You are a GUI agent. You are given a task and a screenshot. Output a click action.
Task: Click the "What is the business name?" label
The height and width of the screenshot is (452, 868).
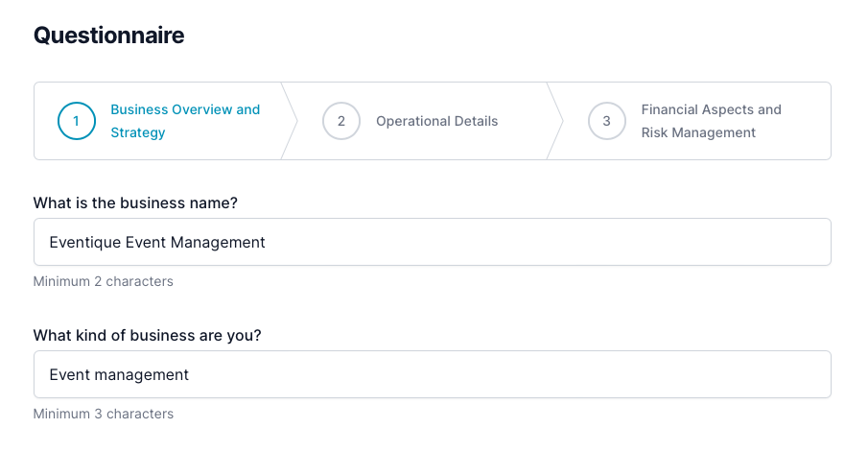135,203
